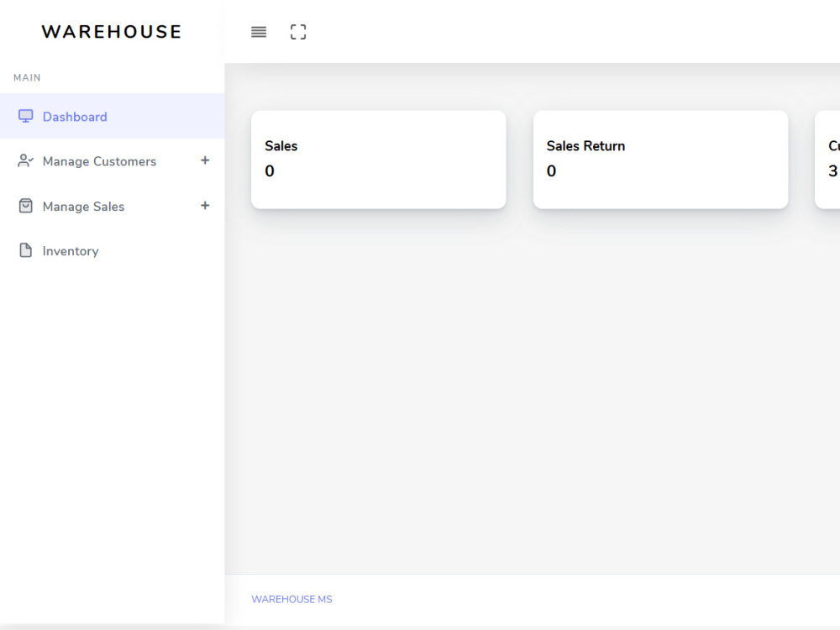Click the Dashboard monitor icon
The width and height of the screenshot is (840, 630).
coord(25,116)
